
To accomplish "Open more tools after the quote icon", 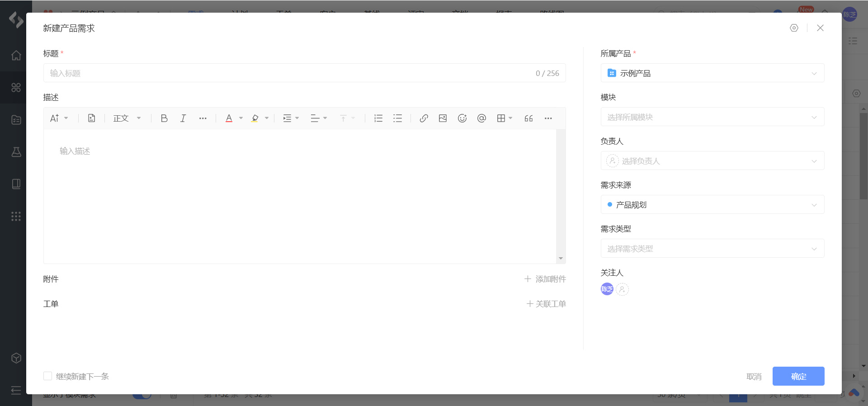I will coord(548,118).
